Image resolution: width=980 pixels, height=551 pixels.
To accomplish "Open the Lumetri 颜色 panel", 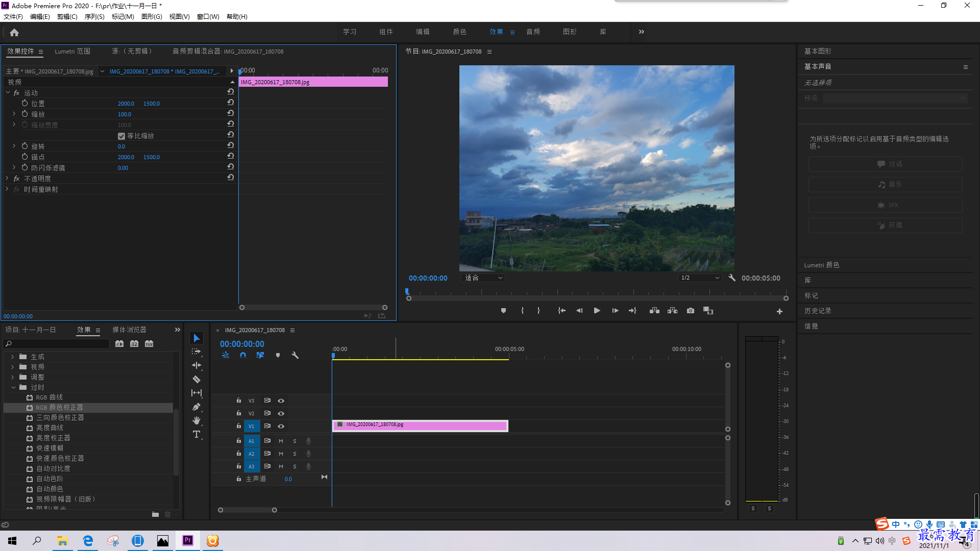I will [x=822, y=265].
